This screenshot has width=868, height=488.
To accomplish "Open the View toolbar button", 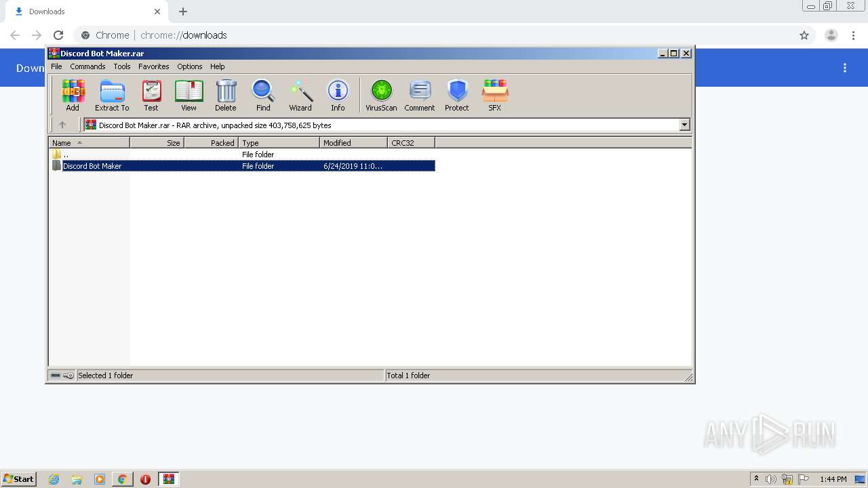I will tap(189, 95).
